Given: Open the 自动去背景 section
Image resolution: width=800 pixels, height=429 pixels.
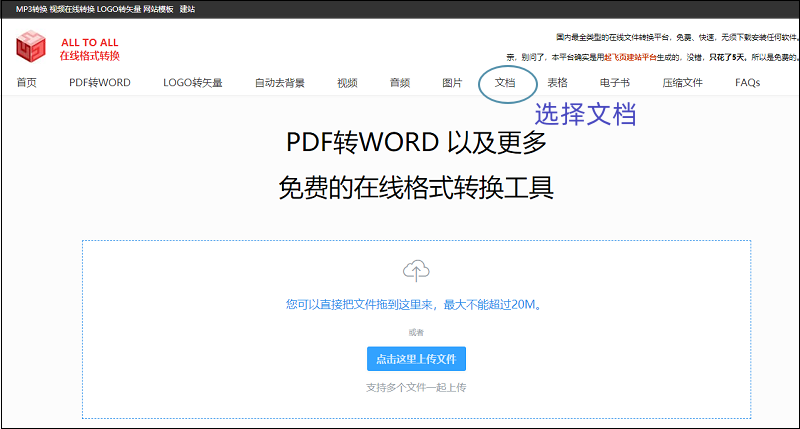Looking at the screenshot, I should [x=280, y=83].
